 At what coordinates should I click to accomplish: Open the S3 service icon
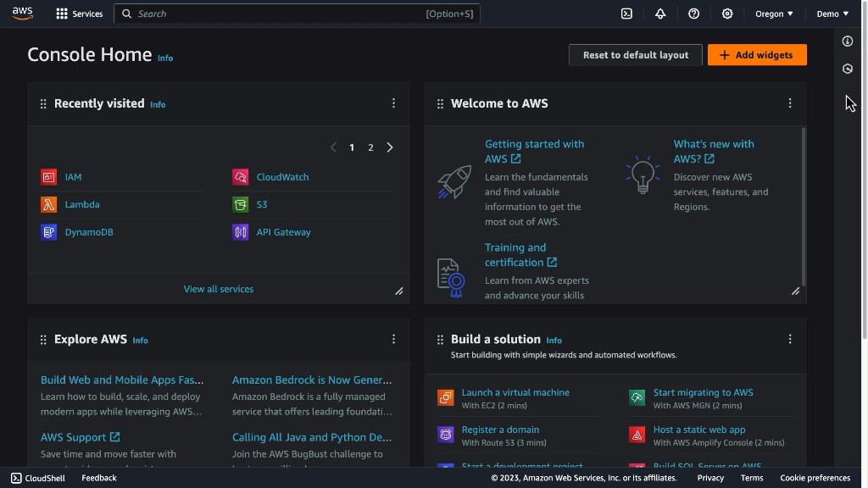click(240, 204)
